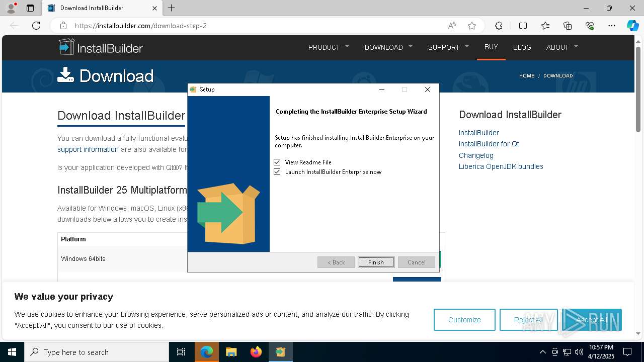Follow the support information link
The image size is (644, 362).
point(88,149)
